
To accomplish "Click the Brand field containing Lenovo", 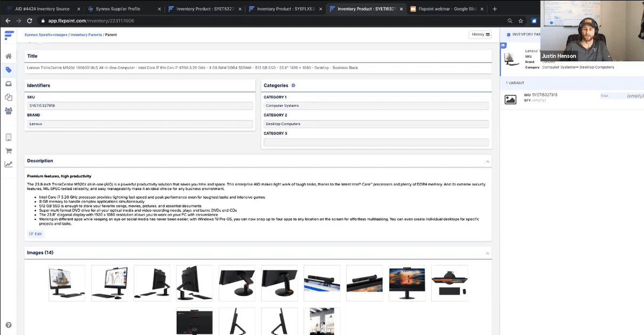I will tap(140, 124).
